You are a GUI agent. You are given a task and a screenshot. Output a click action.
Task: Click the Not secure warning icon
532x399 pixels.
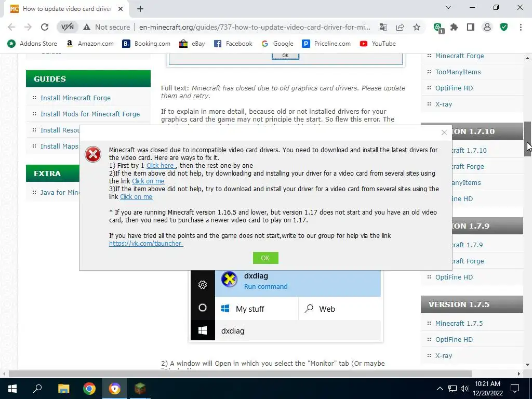point(87,27)
